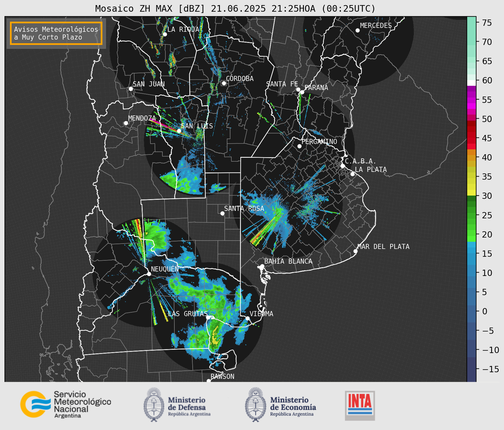Click the Servicio Meteorológico Nacional logo
The width and height of the screenshot is (504, 430).
[x=66, y=404]
